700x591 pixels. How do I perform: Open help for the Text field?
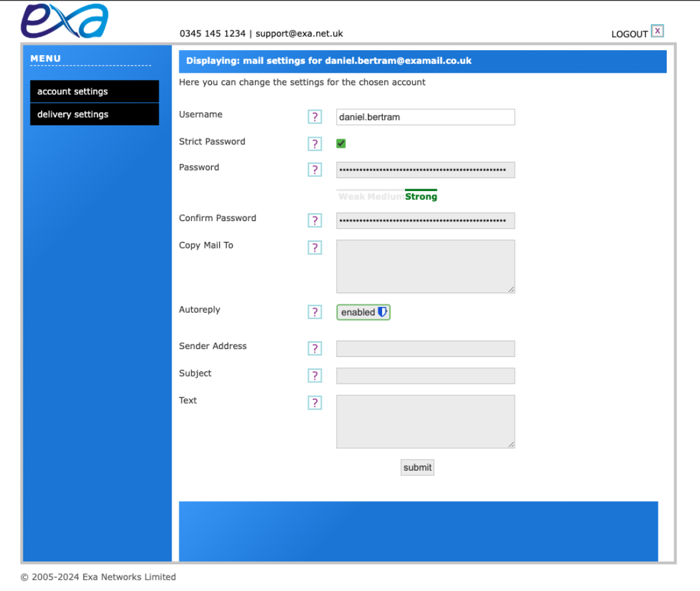(x=315, y=403)
